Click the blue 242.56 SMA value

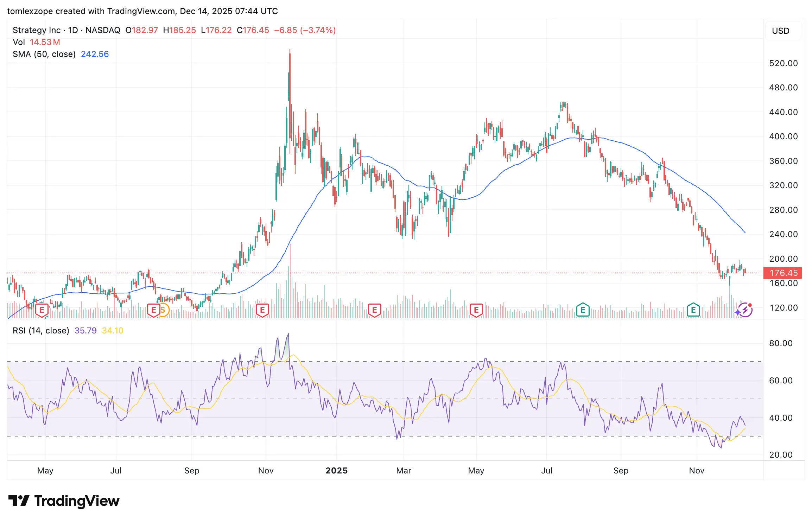pyautogui.click(x=95, y=54)
